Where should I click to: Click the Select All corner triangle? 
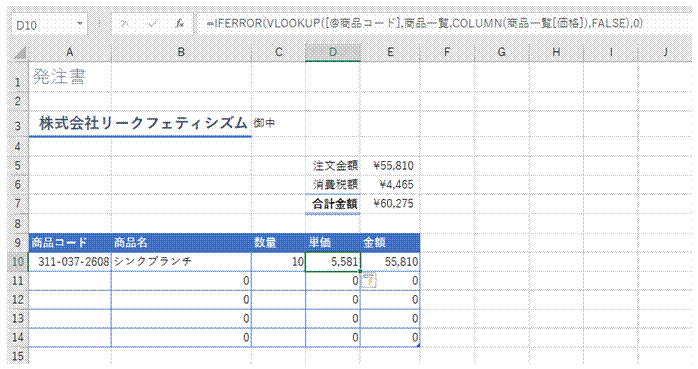point(20,53)
